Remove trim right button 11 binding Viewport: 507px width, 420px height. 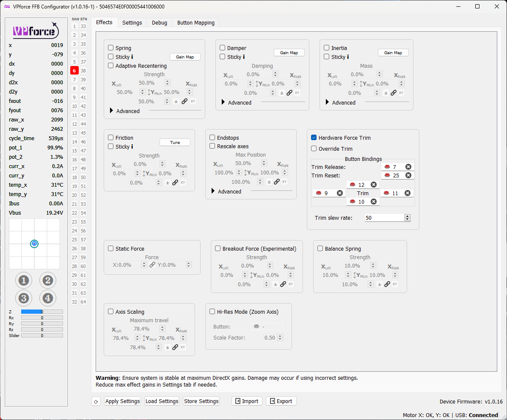(x=408, y=193)
